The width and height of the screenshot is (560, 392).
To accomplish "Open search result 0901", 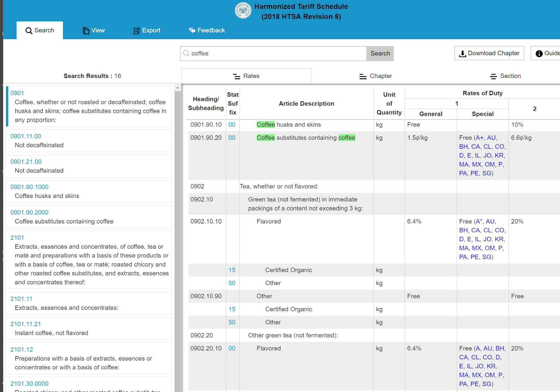I will [17, 93].
